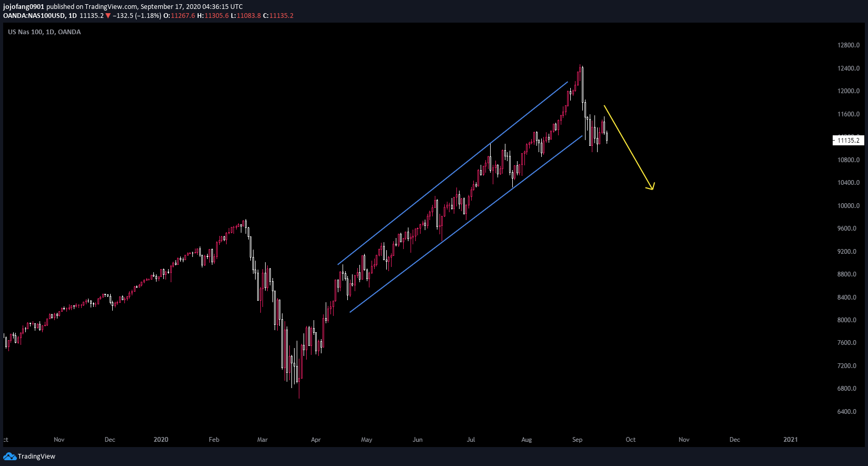The height and width of the screenshot is (466, 868).
Task: Click the Sep time axis label
Action: click(577, 440)
